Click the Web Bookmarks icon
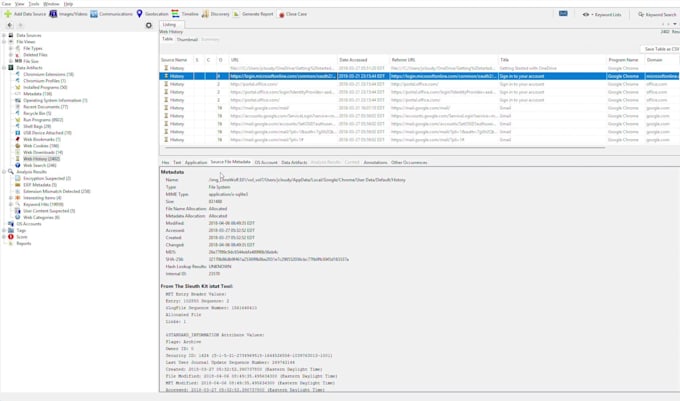The width and height of the screenshot is (680, 401). (x=18, y=139)
